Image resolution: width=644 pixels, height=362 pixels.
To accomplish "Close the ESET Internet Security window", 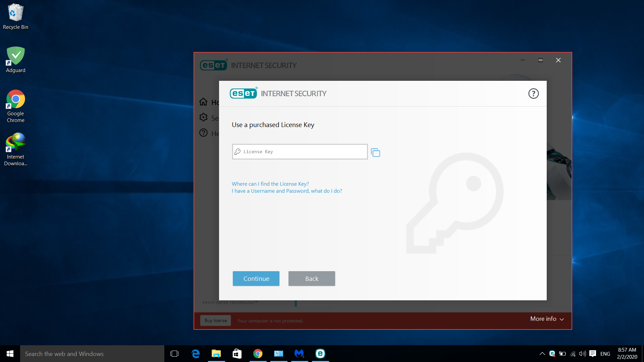I will click(558, 60).
